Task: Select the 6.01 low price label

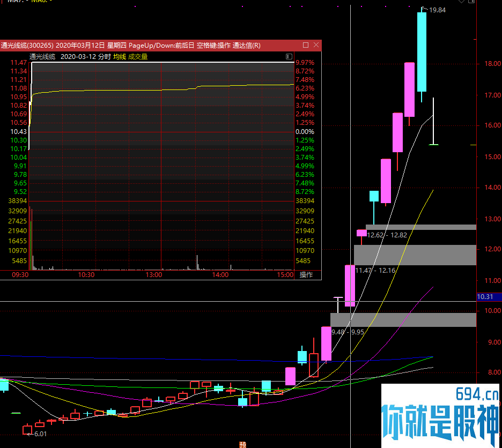Action: point(40,434)
